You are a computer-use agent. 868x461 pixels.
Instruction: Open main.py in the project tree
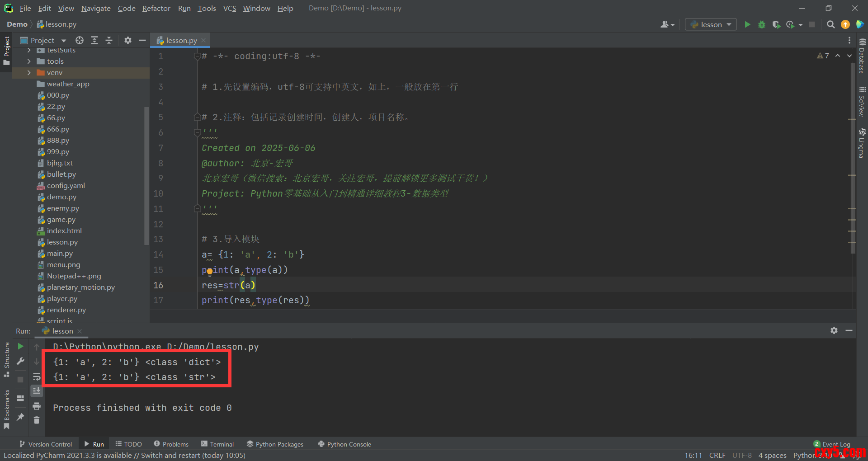click(x=60, y=254)
